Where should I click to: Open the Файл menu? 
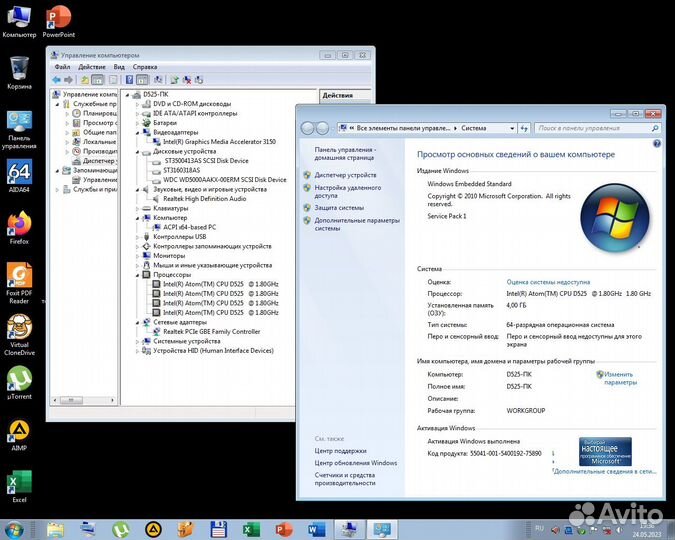[62, 67]
